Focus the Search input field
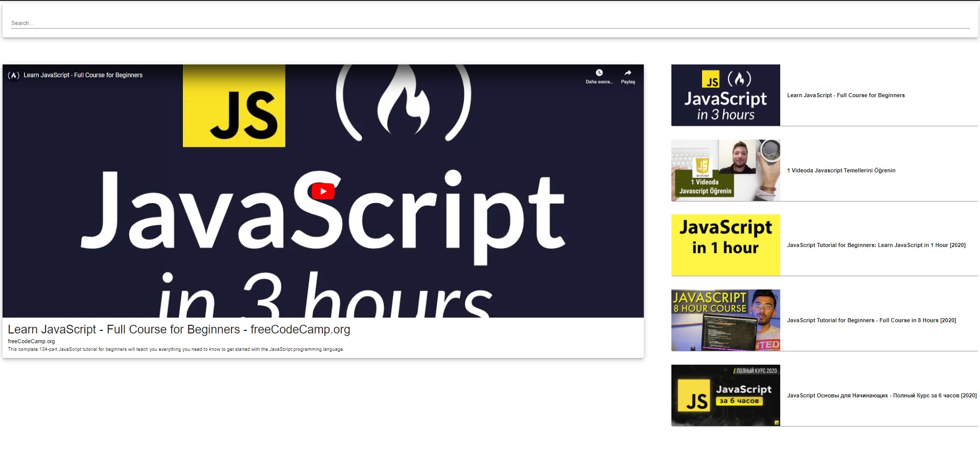The height and width of the screenshot is (469, 980). pos(490,23)
